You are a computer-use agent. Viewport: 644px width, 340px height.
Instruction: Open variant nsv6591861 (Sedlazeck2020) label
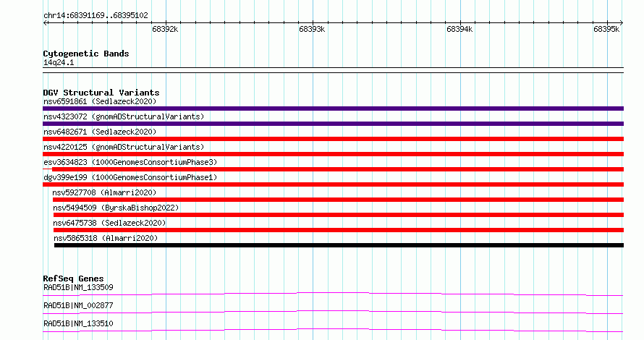click(100, 101)
